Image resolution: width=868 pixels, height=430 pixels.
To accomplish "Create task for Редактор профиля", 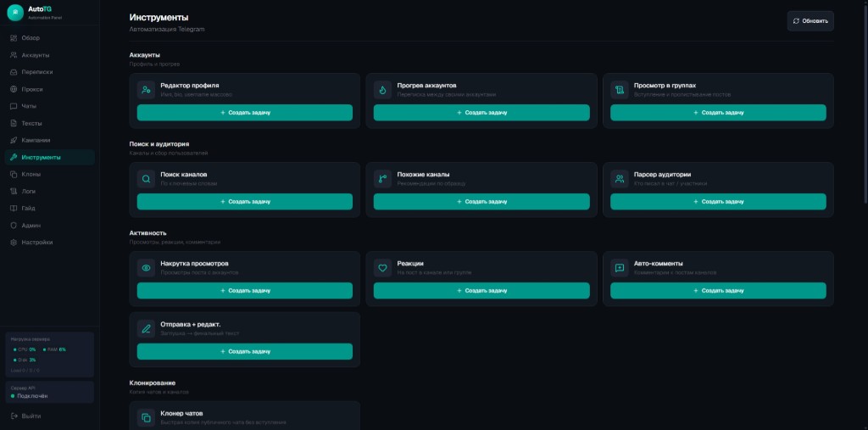I will pos(245,113).
